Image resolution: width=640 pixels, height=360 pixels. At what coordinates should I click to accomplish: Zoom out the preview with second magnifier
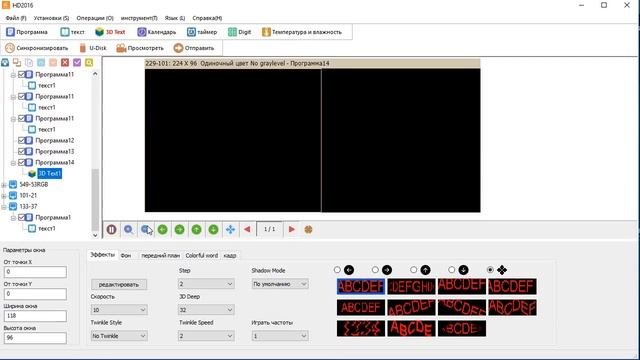click(x=146, y=229)
